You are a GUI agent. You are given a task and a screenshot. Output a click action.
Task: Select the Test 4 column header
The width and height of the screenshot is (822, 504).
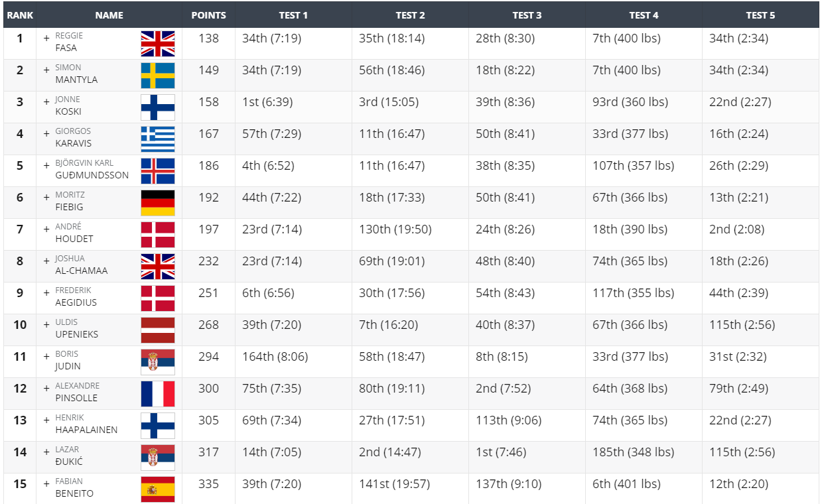pyautogui.click(x=644, y=15)
